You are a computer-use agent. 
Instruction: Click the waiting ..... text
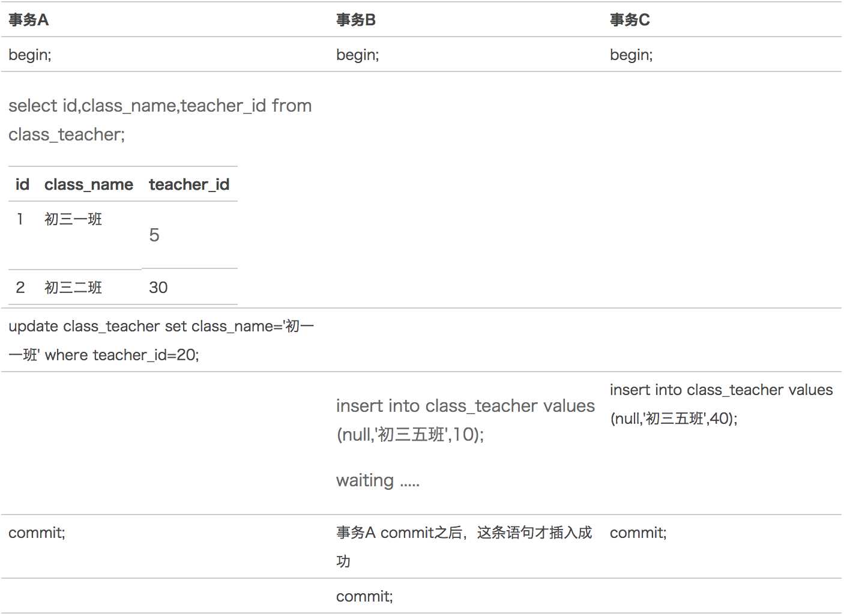[378, 480]
